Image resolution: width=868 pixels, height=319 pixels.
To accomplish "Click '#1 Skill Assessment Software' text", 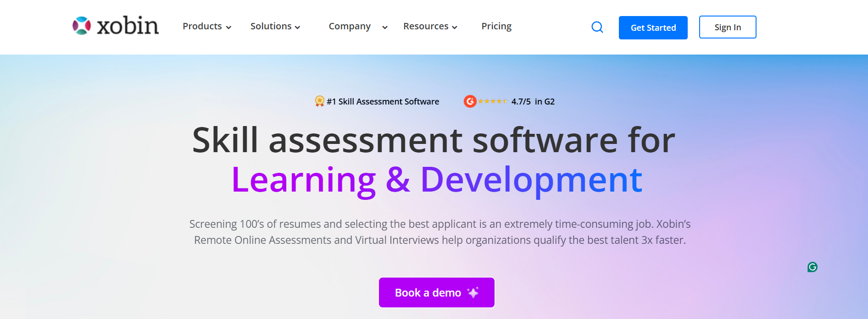I will point(383,101).
